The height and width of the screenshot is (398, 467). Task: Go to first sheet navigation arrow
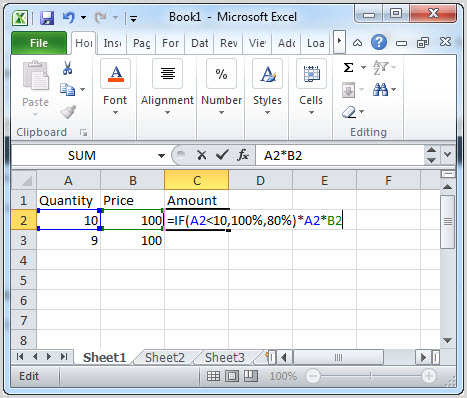tap(20, 357)
